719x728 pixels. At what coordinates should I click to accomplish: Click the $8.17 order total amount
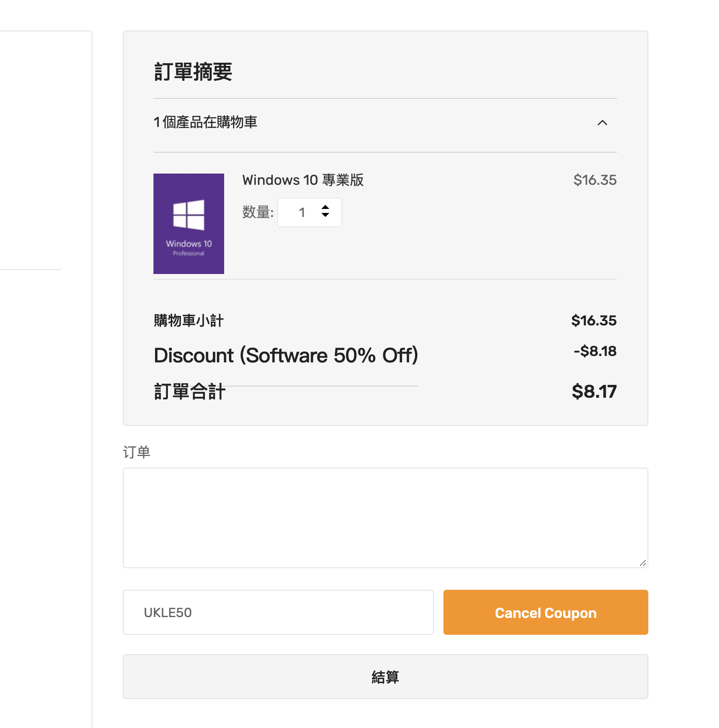click(594, 391)
